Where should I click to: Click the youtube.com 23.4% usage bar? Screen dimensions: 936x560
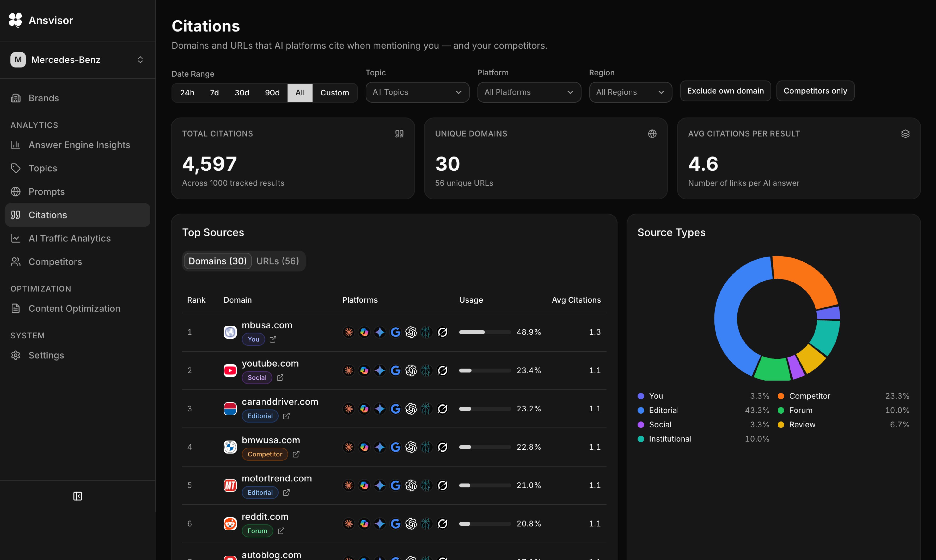coord(485,371)
